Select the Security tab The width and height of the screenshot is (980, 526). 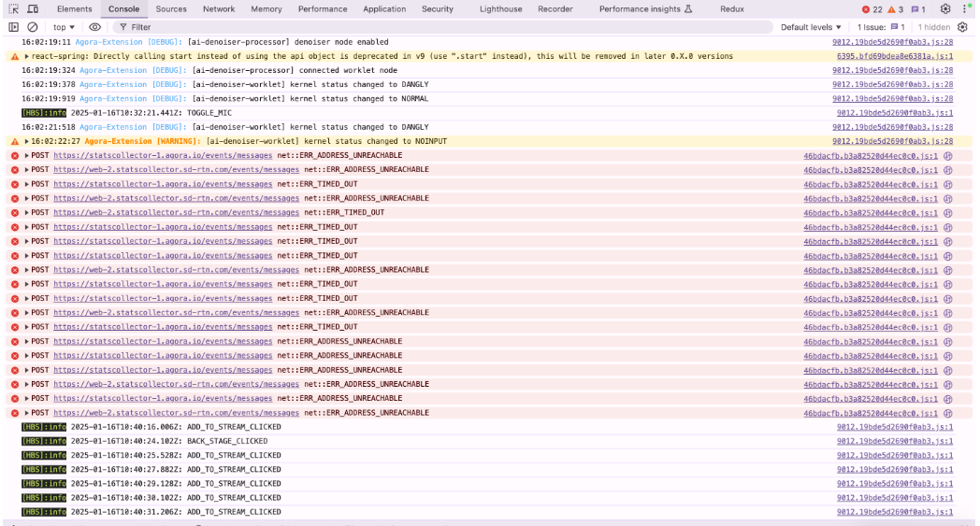pyautogui.click(x=438, y=8)
